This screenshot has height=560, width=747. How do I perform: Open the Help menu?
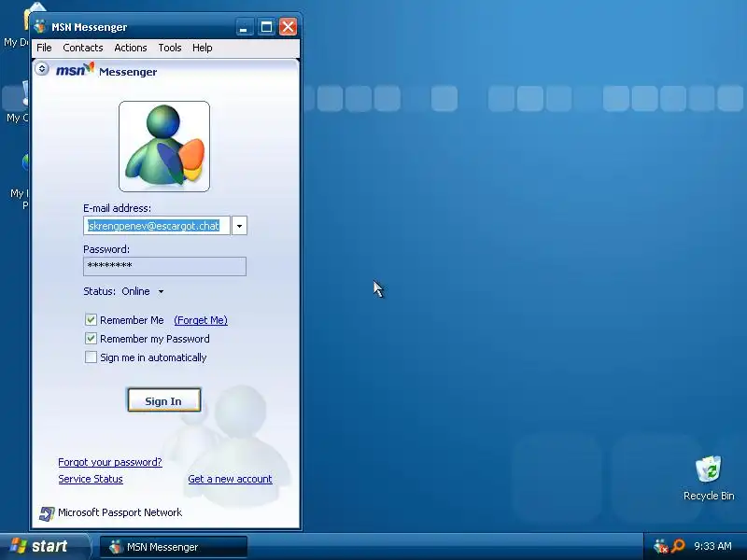[x=202, y=48]
